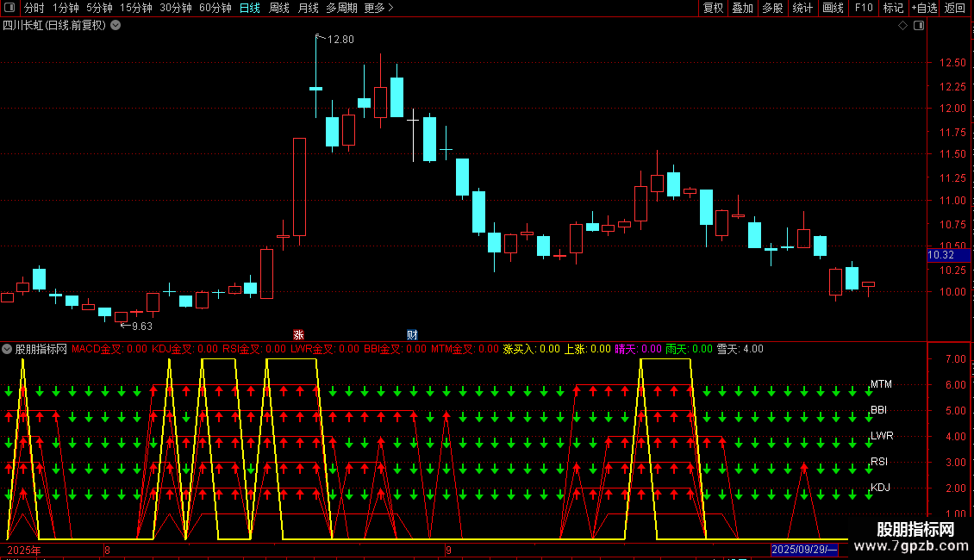Click the LWR row label

882,436
